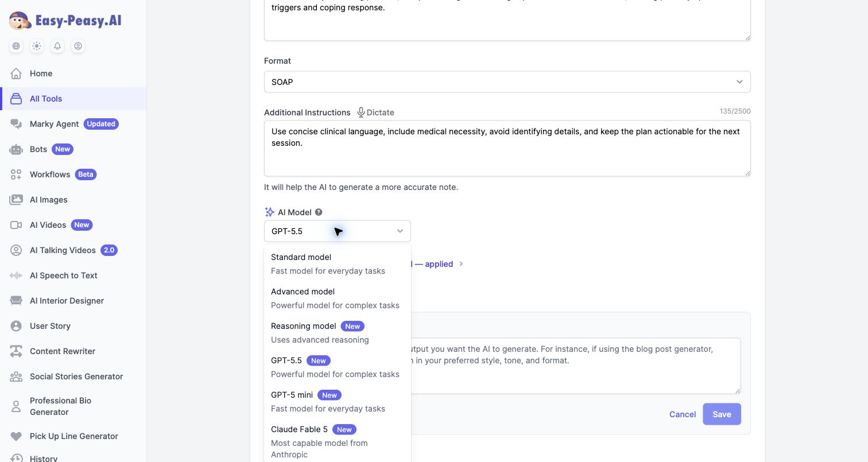Click the session notes text area at top
This screenshot has width=868, height=462.
[507, 20]
